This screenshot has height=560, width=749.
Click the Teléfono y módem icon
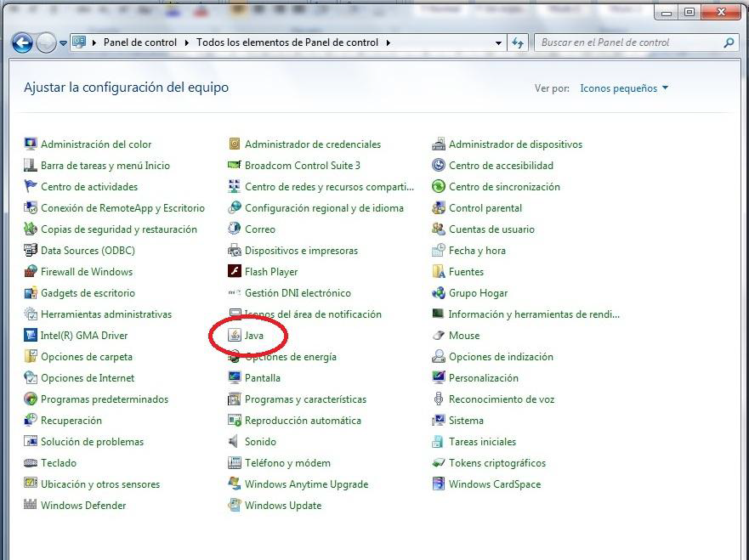[x=234, y=462]
